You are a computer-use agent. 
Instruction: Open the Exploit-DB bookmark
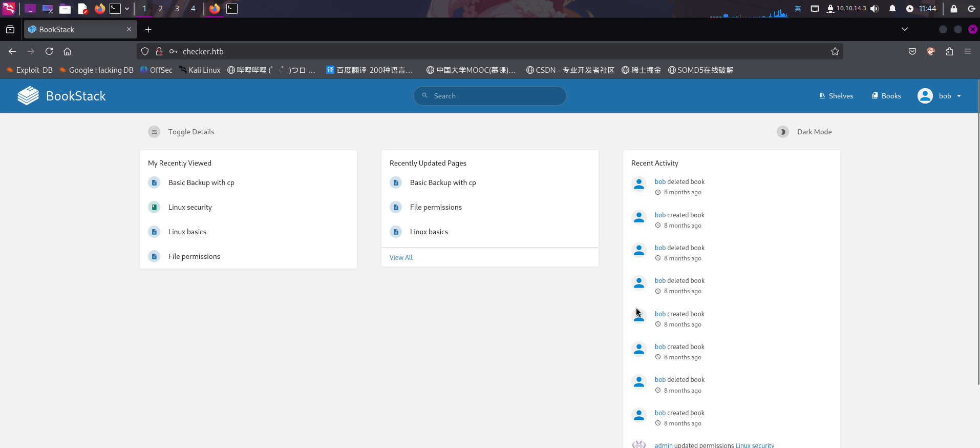(x=30, y=70)
